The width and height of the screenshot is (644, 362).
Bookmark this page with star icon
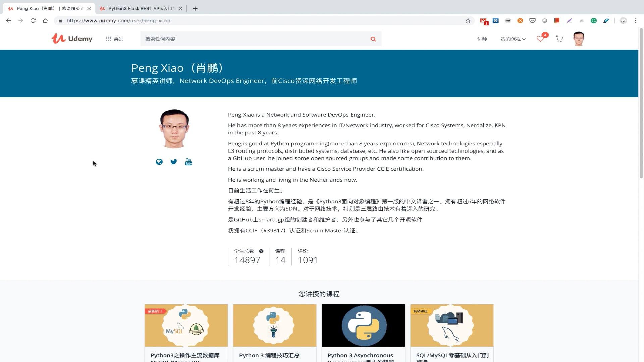tap(468, 21)
